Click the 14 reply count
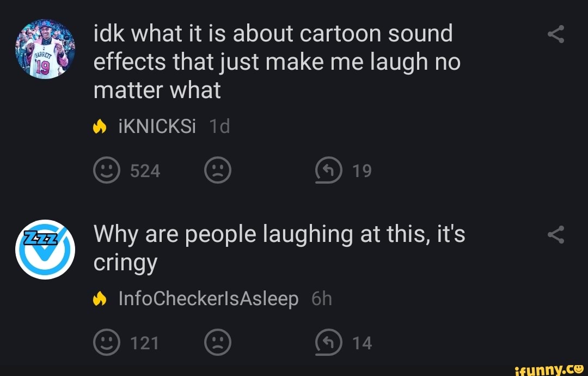 (360, 343)
